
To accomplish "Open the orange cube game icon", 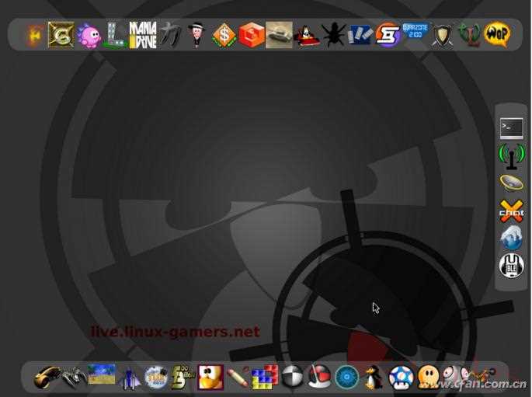I will 252,35.
